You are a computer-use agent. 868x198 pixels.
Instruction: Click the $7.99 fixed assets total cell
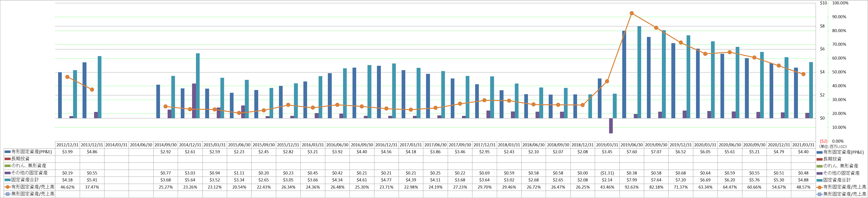pos(632,180)
